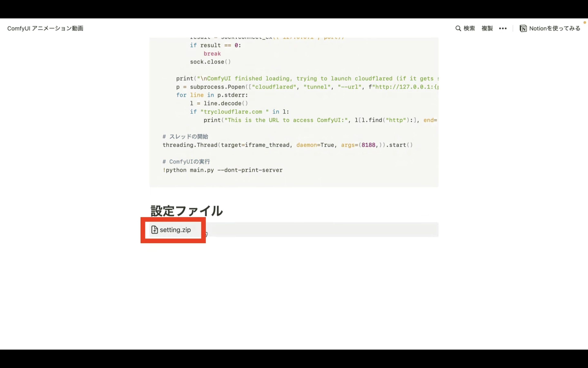Click the 複製 duplicate button
Image resolution: width=588 pixels, height=368 pixels.
point(487,28)
